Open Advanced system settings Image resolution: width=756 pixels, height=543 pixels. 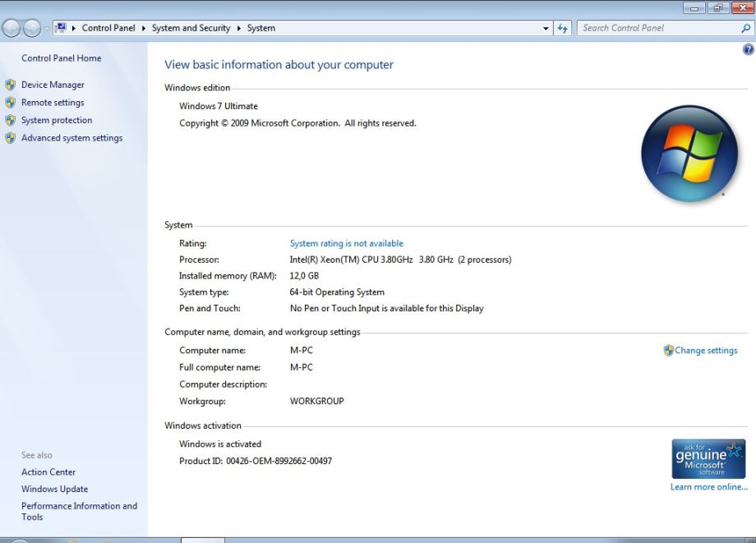pos(71,138)
